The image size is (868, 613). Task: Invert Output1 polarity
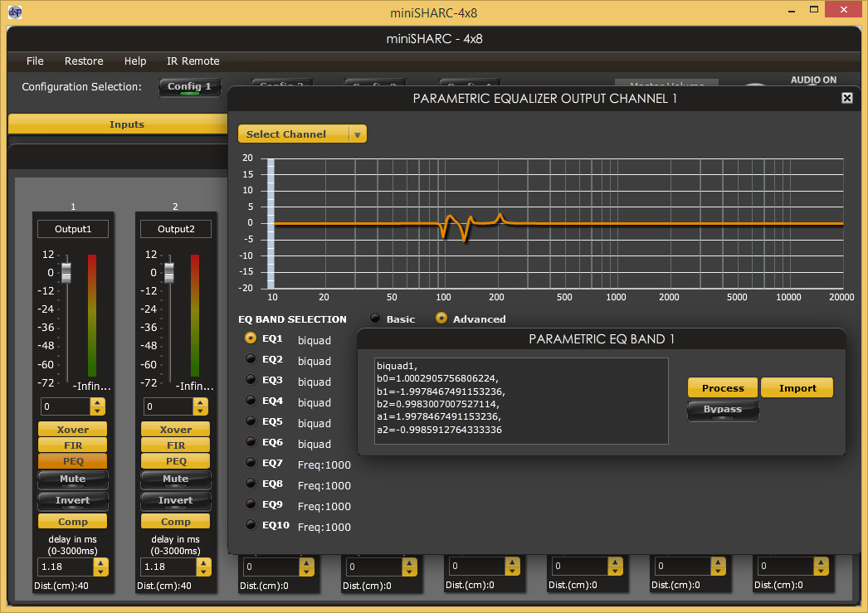coord(72,501)
